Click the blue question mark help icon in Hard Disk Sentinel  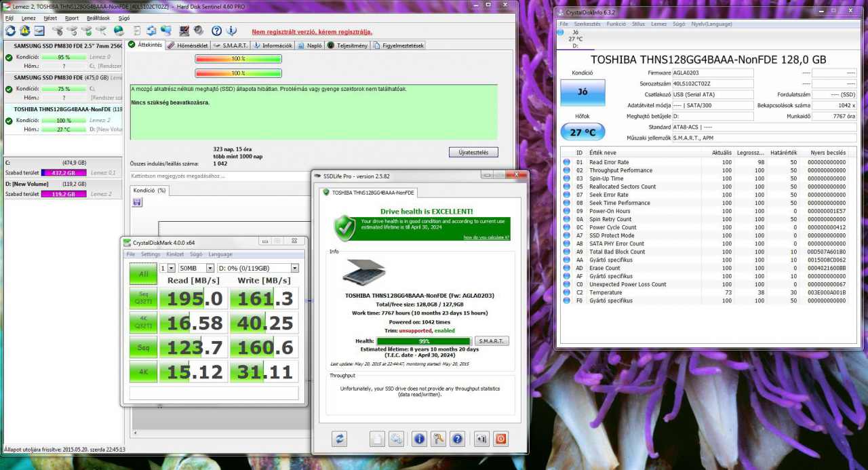(216, 31)
